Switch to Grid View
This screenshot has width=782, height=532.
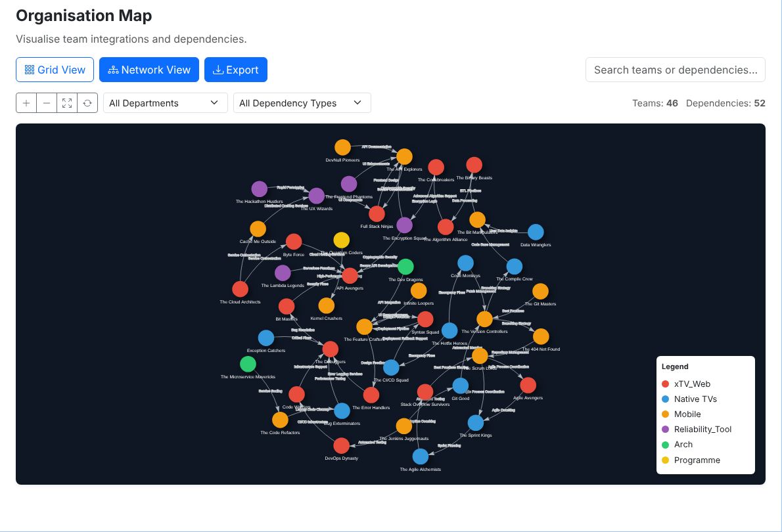[x=55, y=70]
